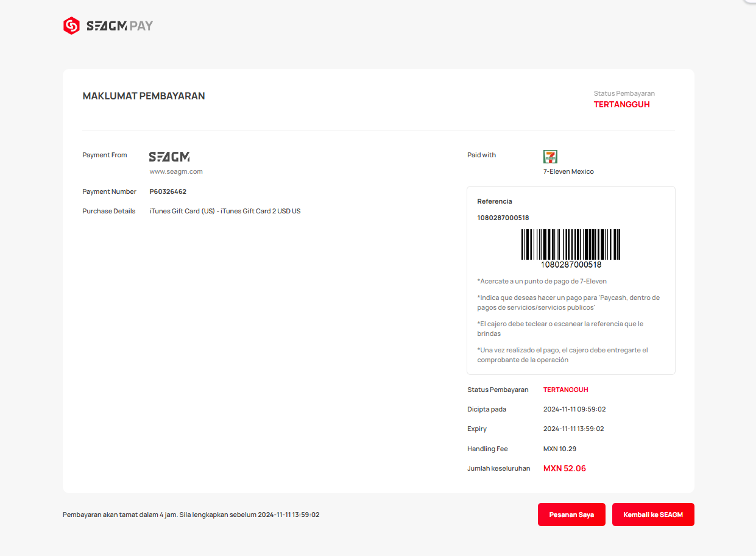
Task: Select the iTunes Gift Card purchase details text
Action: [225, 212]
